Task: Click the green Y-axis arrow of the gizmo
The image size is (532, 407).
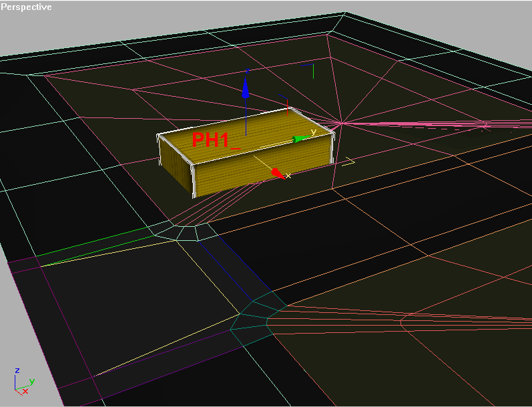Action: click(x=302, y=138)
